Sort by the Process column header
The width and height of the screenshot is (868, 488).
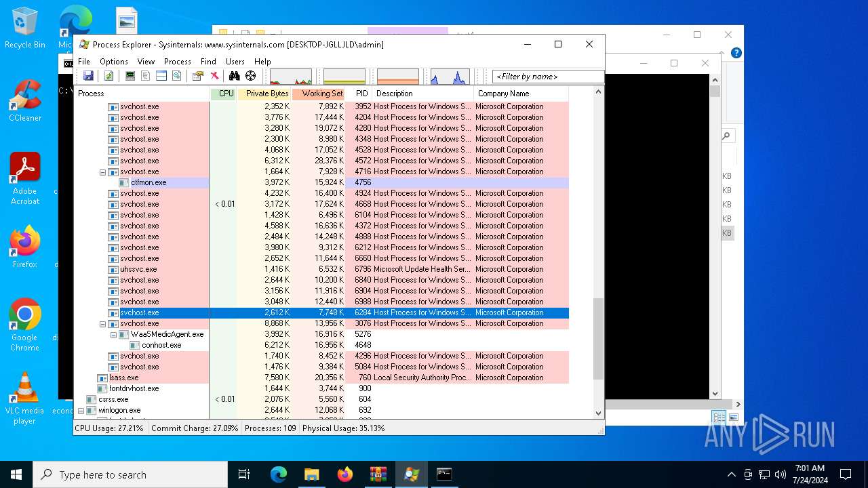coord(142,94)
